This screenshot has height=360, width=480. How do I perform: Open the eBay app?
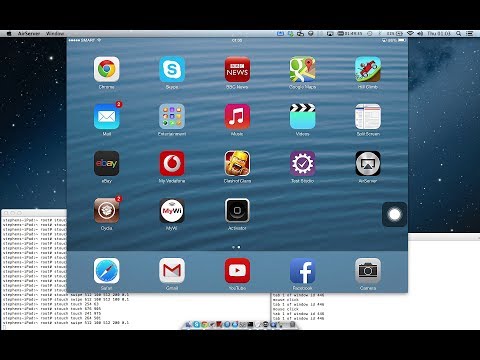[106, 163]
